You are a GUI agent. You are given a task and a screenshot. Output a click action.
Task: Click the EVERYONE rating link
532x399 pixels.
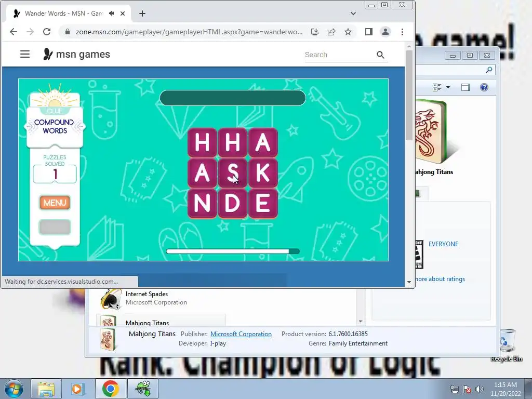tap(443, 244)
